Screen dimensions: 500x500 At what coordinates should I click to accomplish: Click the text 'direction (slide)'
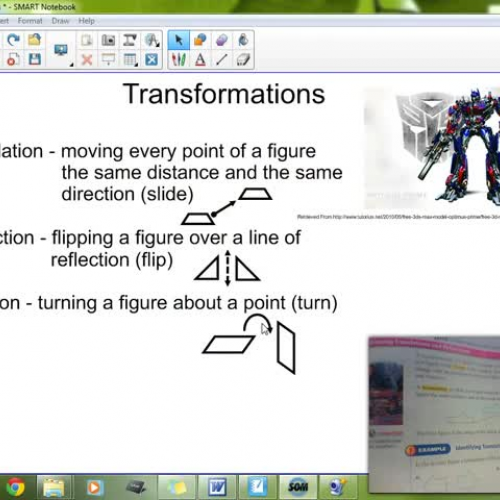127,194
